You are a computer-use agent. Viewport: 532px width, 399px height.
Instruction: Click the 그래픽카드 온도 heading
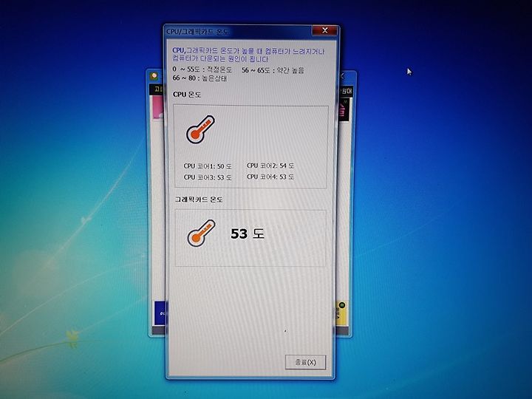pyautogui.click(x=199, y=199)
